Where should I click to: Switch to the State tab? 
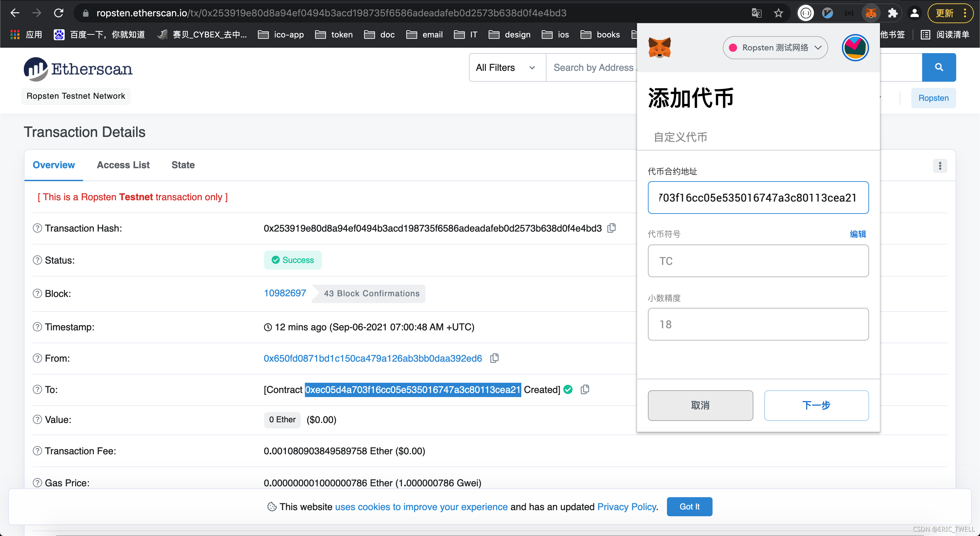183,165
